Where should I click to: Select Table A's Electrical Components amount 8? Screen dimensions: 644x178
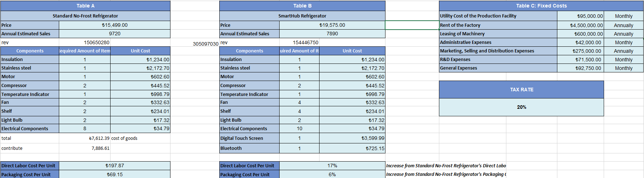pyautogui.click(x=85, y=128)
